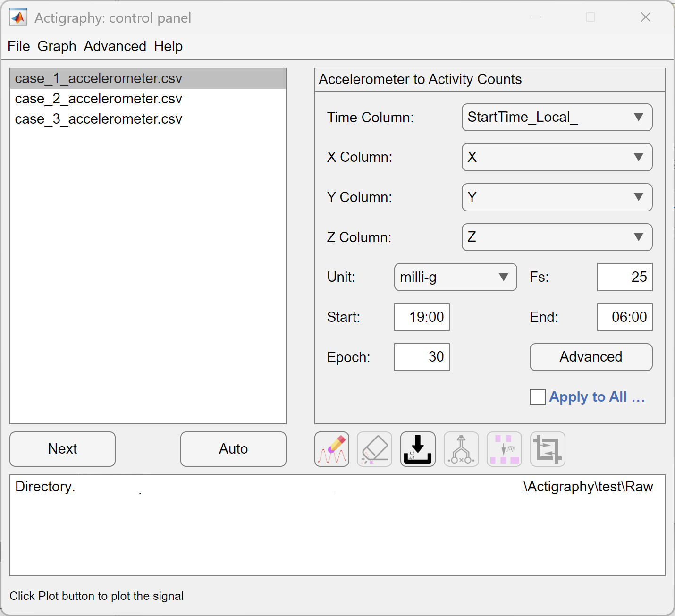
Task: Click the MATLAB icon in the title bar
Action: coord(17,17)
